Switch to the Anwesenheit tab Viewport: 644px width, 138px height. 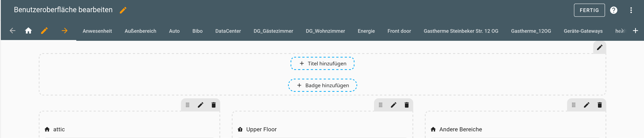tap(97, 31)
